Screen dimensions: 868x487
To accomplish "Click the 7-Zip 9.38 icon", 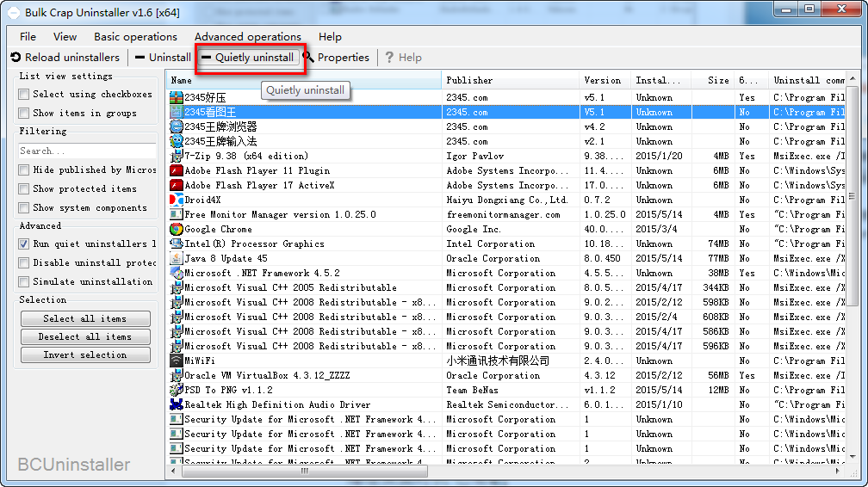I will 176,156.
